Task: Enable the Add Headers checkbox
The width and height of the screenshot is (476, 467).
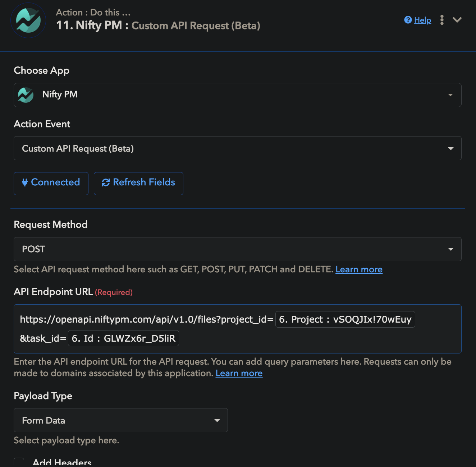Action: click(19, 462)
